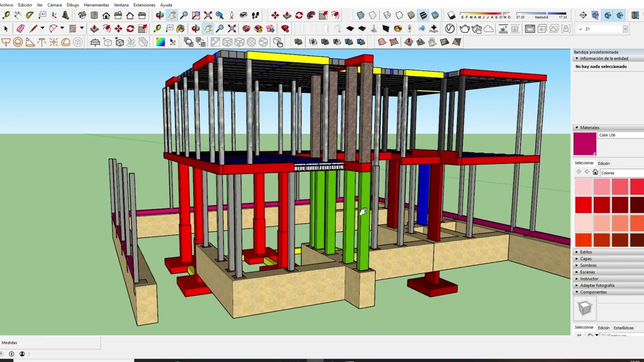Pick the Select arrow tool
The width and height of the screenshot is (644, 362).
click(6, 29)
